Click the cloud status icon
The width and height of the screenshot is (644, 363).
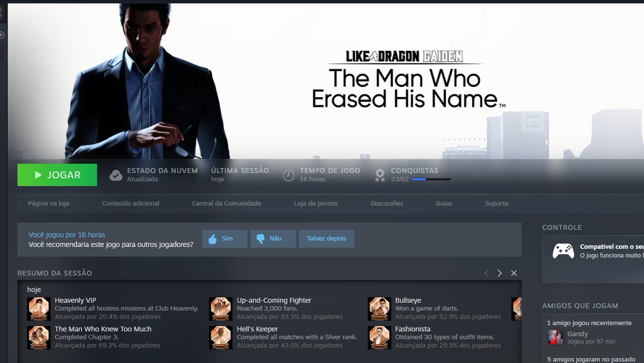[x=116, y=175]
